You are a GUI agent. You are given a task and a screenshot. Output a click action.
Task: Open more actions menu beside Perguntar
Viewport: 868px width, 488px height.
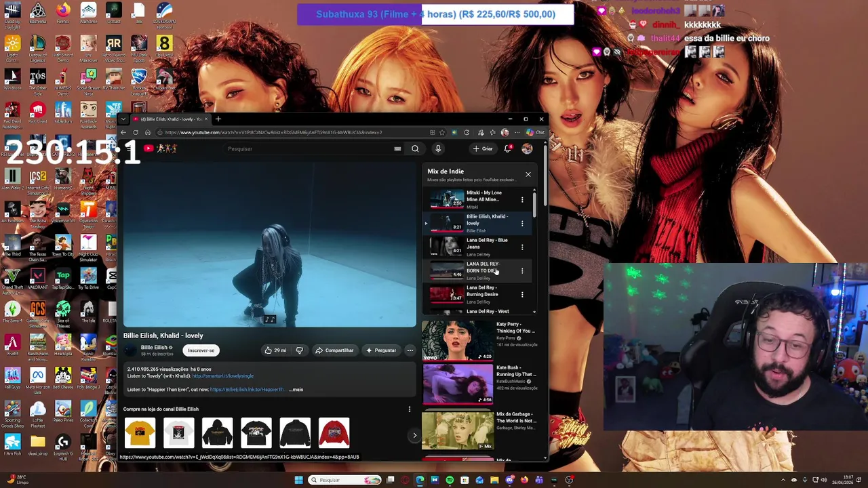(410, 350)
